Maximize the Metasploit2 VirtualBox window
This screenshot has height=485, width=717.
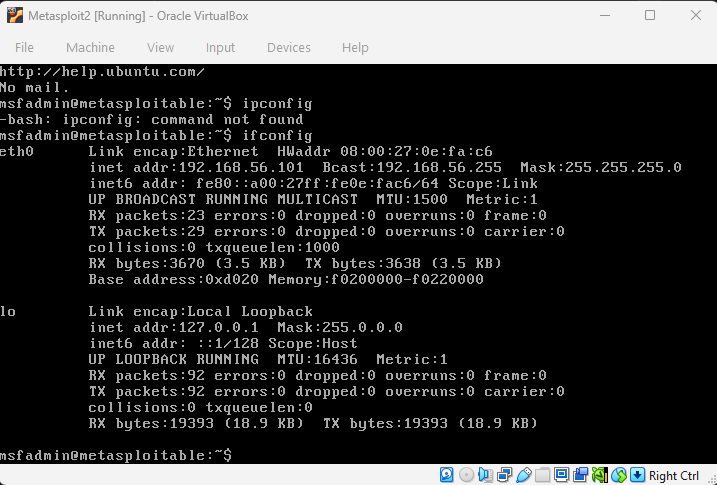click(x=650, y=16)
